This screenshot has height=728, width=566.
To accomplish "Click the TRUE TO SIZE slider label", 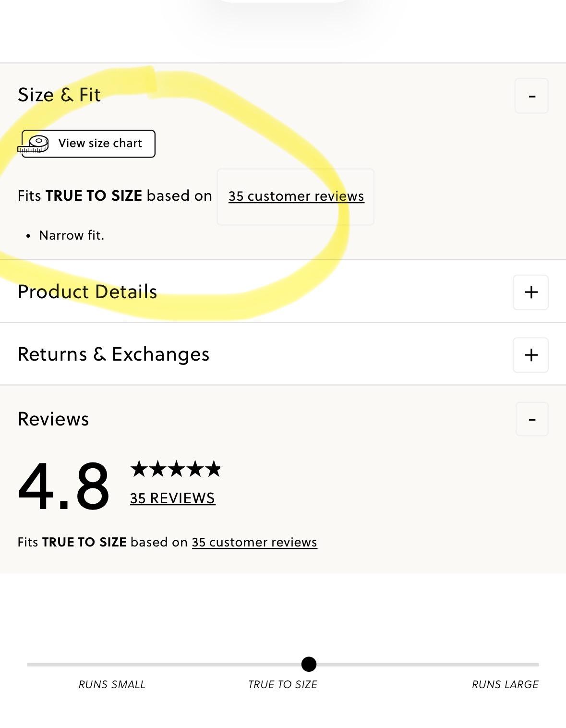I will [282, 685].
